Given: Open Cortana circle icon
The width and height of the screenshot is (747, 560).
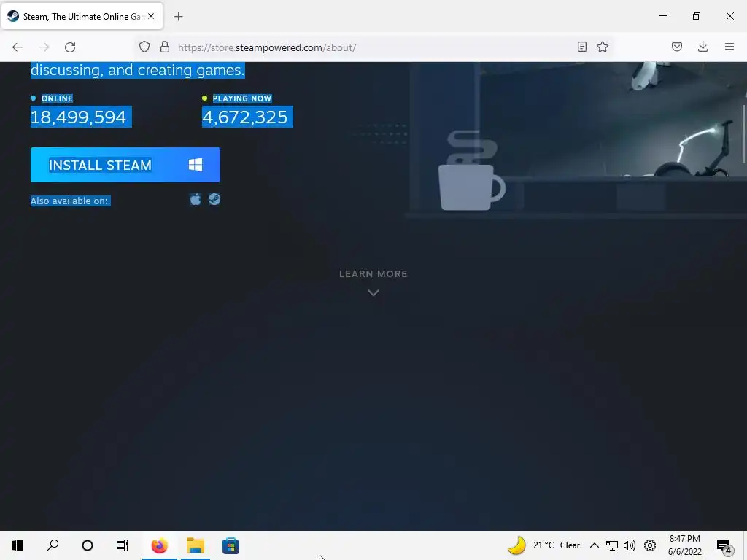Looking at the screenshot, I should 88,545.
